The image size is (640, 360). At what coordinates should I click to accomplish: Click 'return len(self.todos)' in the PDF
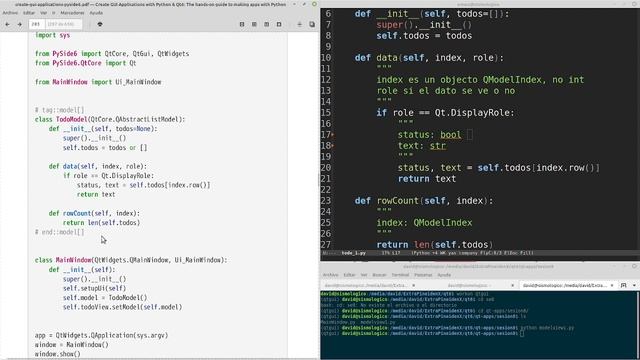(x=101, y=222)
